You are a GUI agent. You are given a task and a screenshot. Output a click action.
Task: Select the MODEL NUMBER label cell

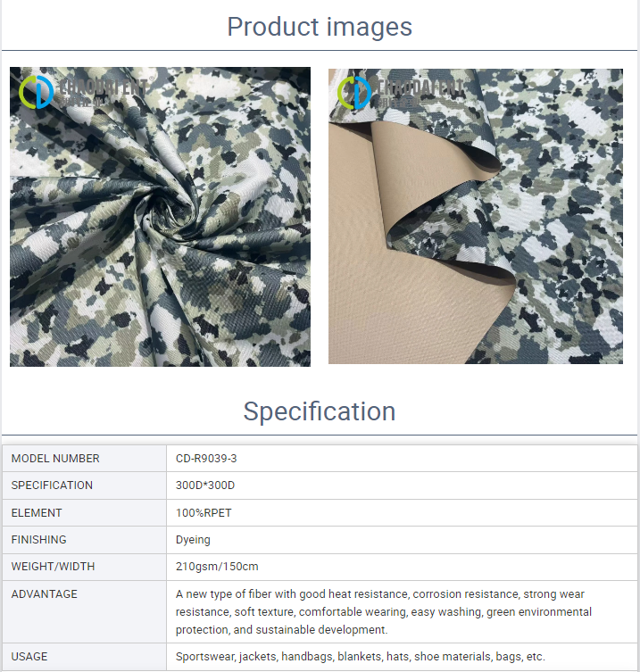[85, 459]
